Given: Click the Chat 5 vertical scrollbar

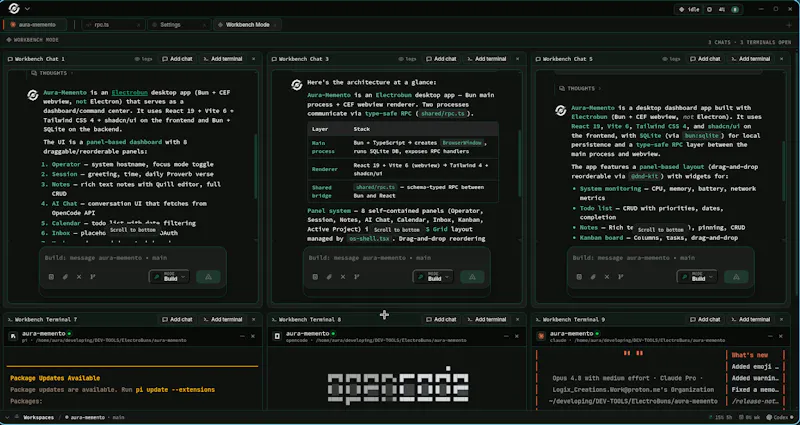Looking at the screenshot, I should coord(783,173).
